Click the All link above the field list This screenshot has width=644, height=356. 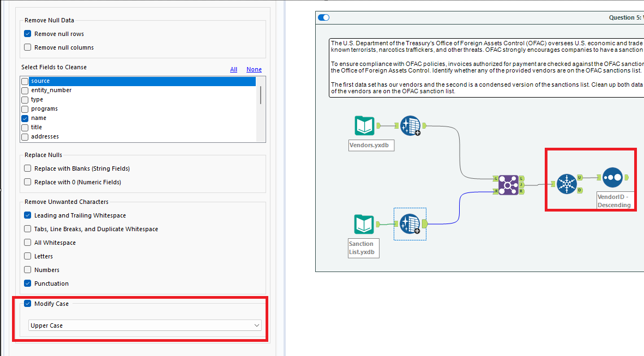(x=233, y=69)
